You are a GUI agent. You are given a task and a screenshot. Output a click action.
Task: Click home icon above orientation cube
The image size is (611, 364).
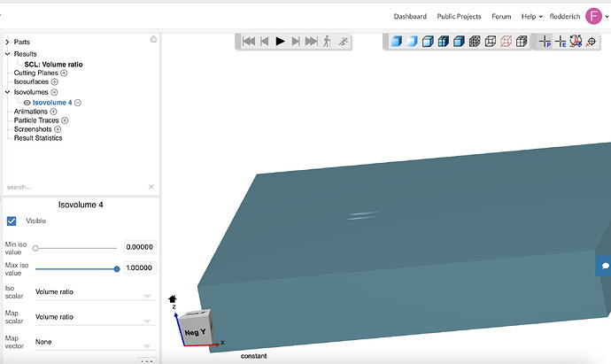(173, 299)
